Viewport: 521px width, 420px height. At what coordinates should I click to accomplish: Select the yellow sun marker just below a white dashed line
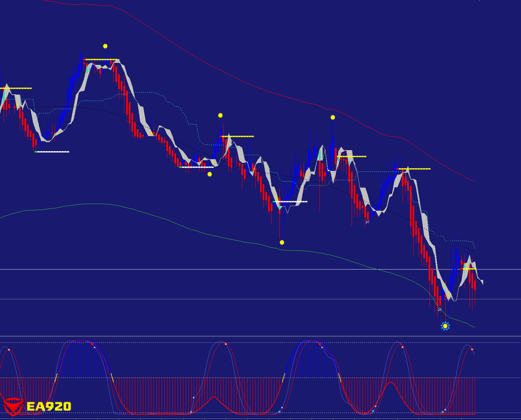point(209,174)
